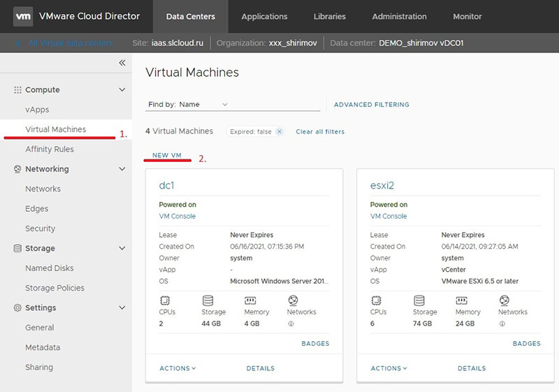The height and width of the screenshot is (392, 559).
Task: Switch to the Applications tab
Action: pyautogui.click(x=264, y=16)
